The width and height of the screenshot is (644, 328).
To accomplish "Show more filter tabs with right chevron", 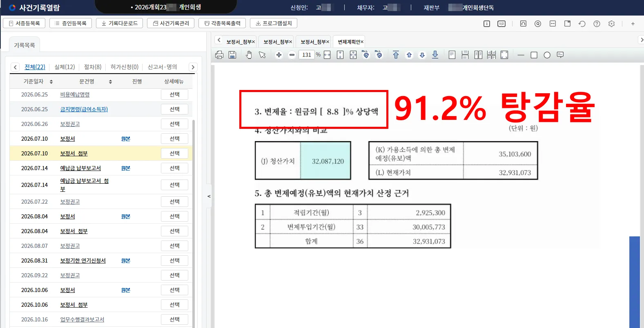I will coord(193,67).
